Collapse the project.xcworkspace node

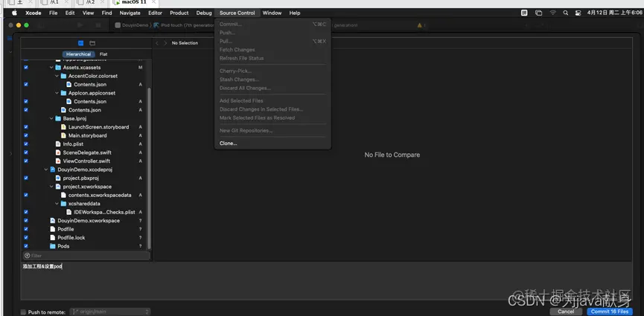click(x=51, y=187)
